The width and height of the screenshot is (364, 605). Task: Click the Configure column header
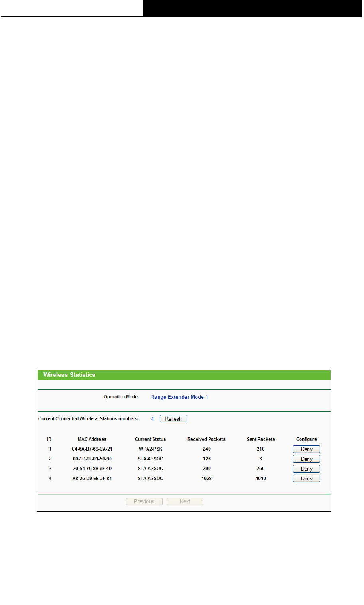pyautogui.click(x=307, y=439)
